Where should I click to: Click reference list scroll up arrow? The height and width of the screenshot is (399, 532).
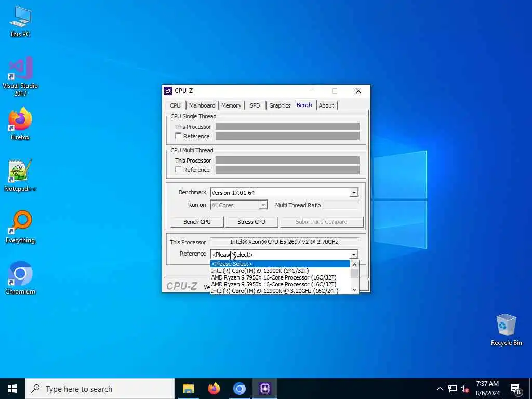(354, 265)
